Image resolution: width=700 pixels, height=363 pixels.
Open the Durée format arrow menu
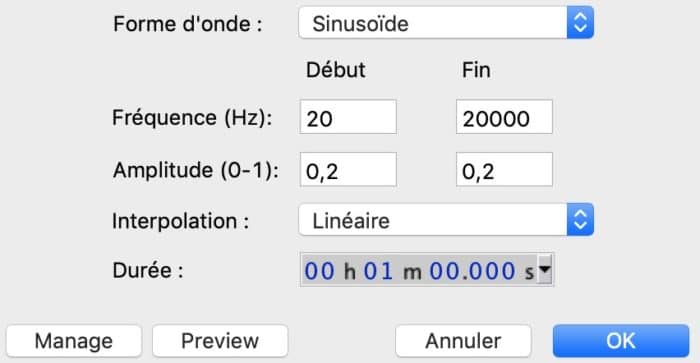(x=545, y=269)
